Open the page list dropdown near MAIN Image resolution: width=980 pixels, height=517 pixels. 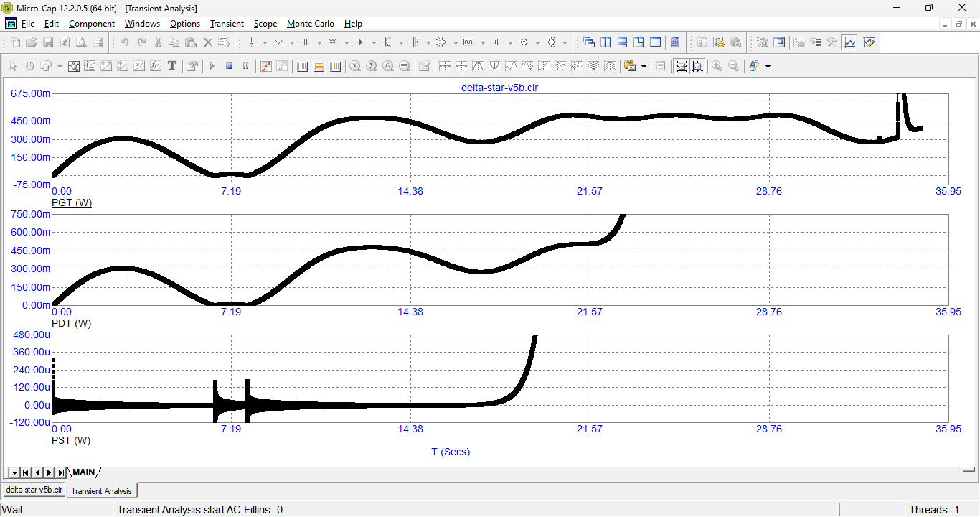[x=14, y=472]
